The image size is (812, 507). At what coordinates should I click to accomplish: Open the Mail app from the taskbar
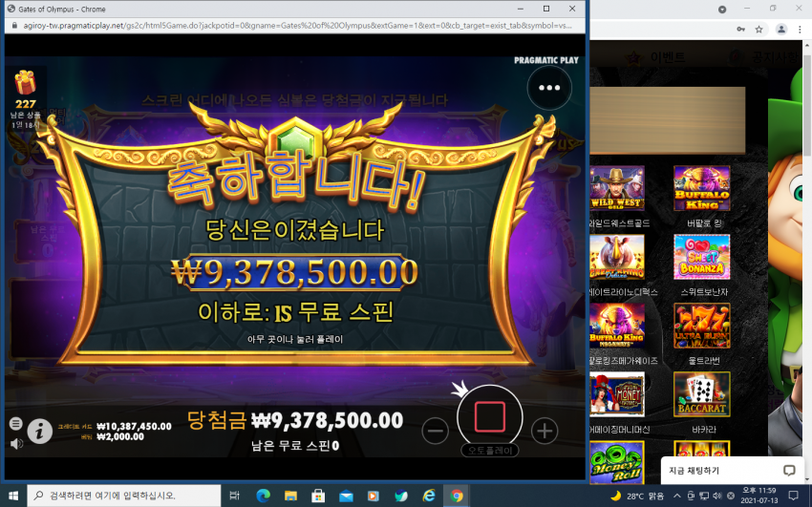point(346,496)
